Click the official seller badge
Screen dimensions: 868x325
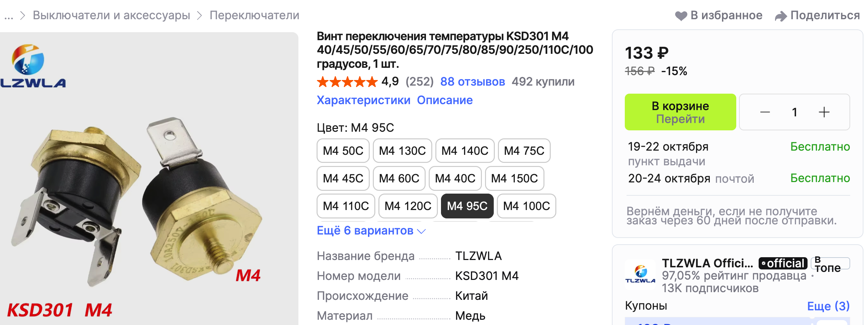click(783, 263)
